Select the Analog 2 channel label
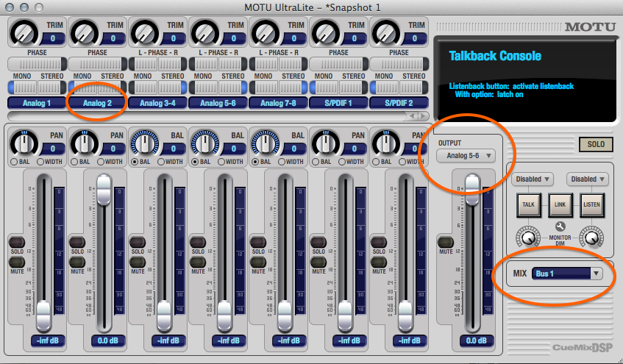The height and width of the screenshot is (364, 623). (x=97, y=104)
